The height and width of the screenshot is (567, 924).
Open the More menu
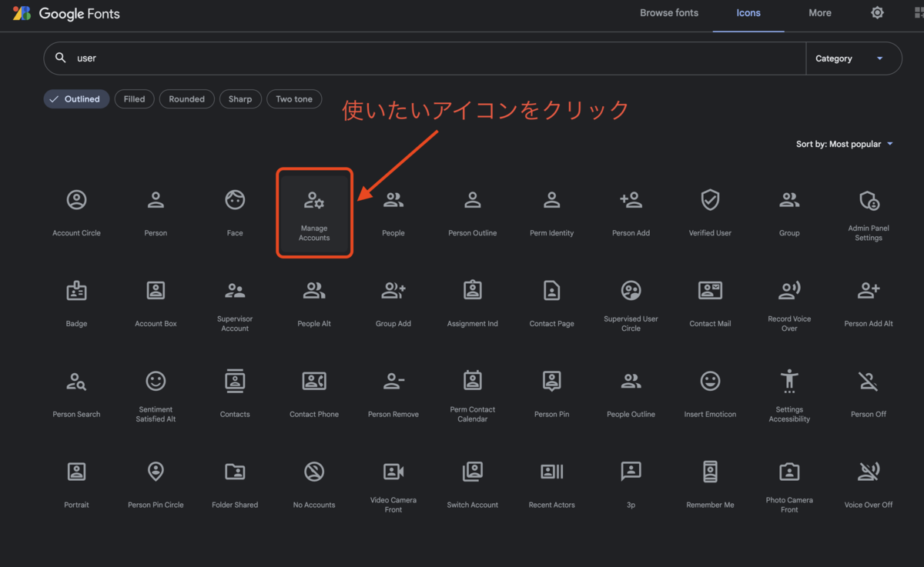pos(819,13)
